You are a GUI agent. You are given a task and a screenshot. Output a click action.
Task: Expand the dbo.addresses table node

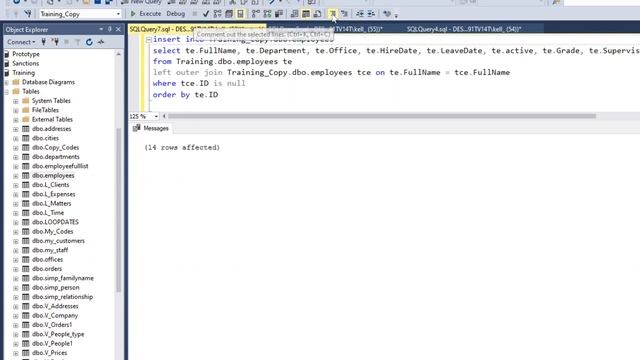[x=16, y=129]
